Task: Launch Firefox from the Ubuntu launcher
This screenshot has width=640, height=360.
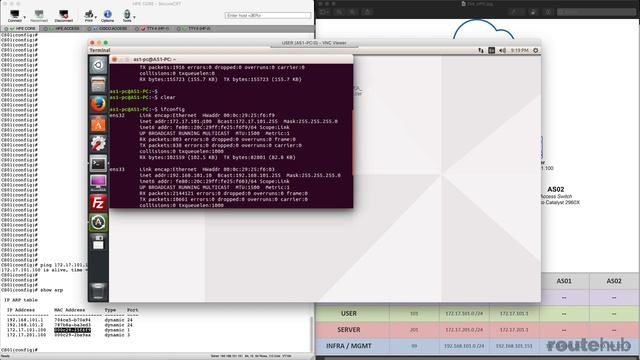Action: click(x=98, y=104)
